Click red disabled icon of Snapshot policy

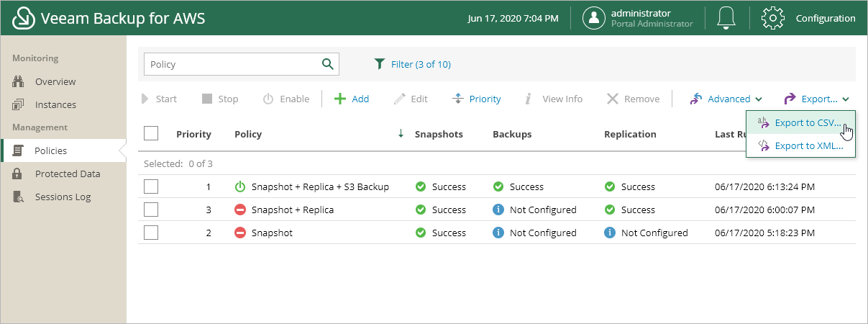(240, 233)
